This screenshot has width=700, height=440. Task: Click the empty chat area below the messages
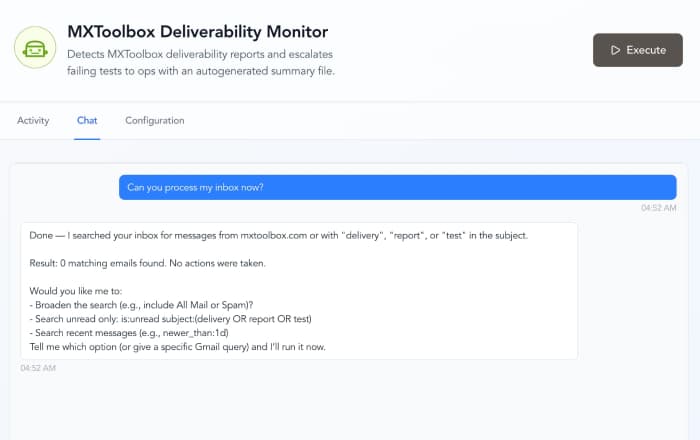tap(350, 405)
